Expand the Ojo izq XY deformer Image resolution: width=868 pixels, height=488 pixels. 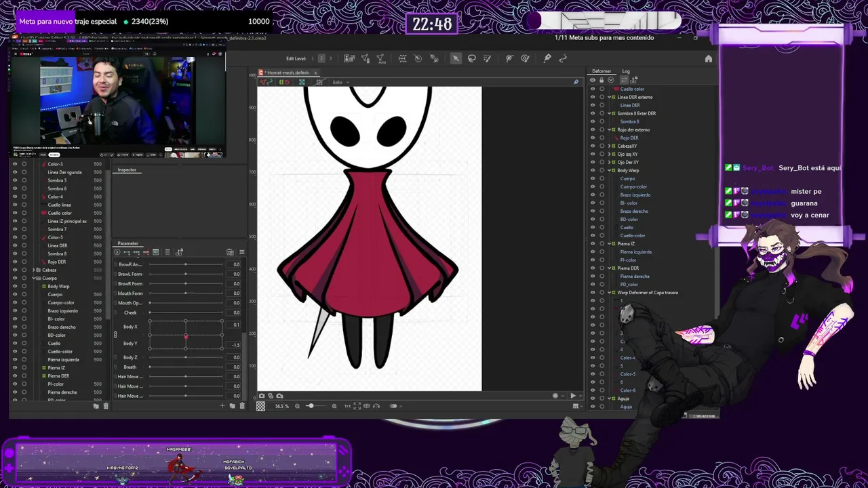point(609,154)
